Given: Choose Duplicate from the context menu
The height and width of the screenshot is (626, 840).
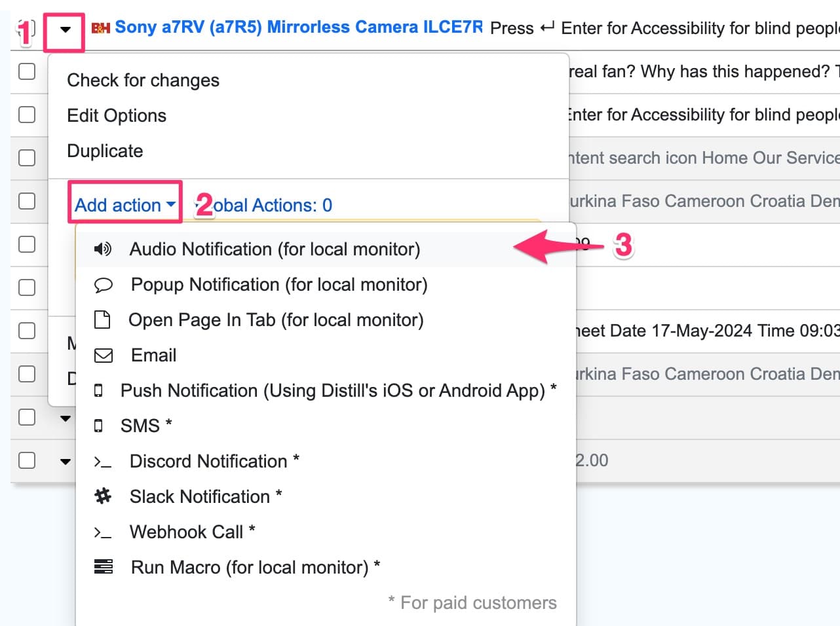Looking at the screenshot, I should pyautogui.click(x=105, y=151).
